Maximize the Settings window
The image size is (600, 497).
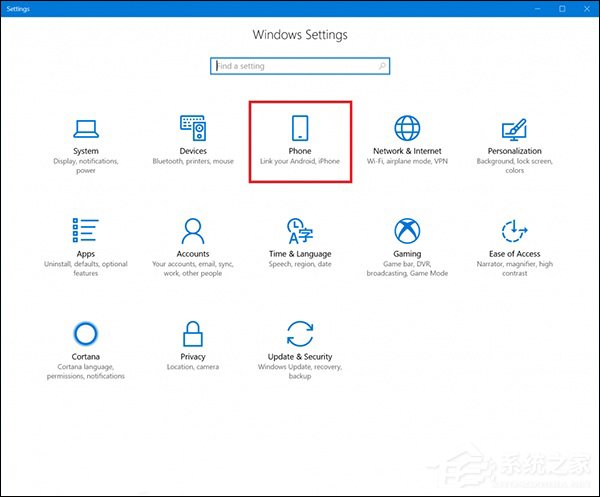(x=562, y=8)
